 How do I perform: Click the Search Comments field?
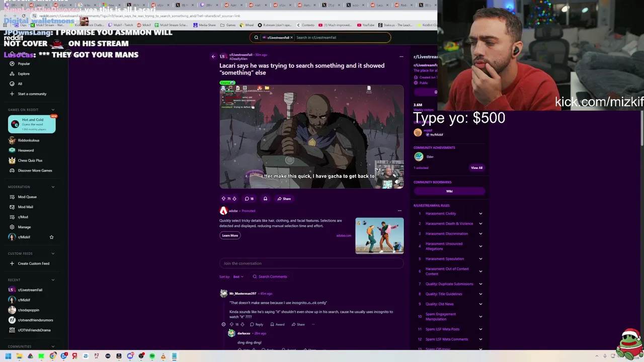click(x=270, y=277)
